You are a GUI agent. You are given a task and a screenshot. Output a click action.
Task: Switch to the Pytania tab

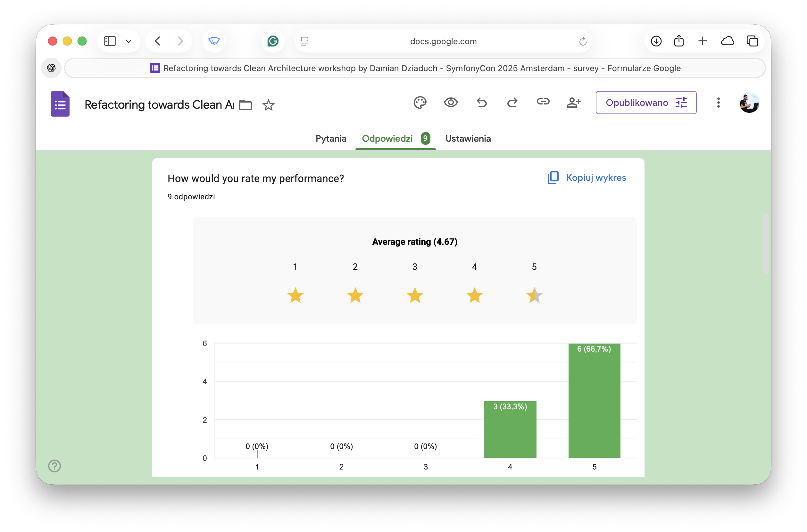[331, 138]
